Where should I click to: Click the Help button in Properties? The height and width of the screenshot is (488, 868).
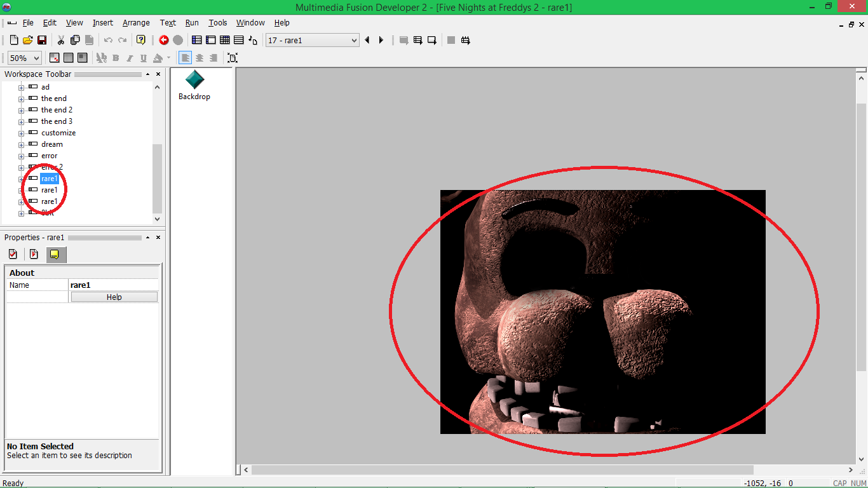pos(114,297)
